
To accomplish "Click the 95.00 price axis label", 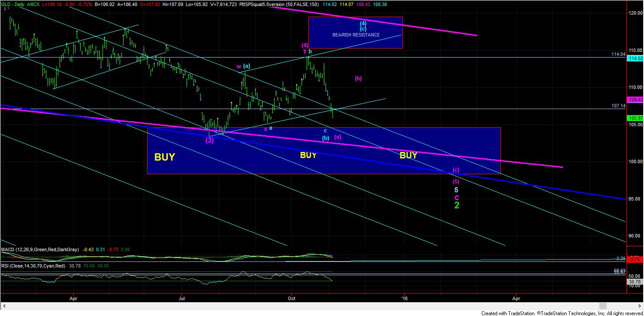I will pos(635,199).
